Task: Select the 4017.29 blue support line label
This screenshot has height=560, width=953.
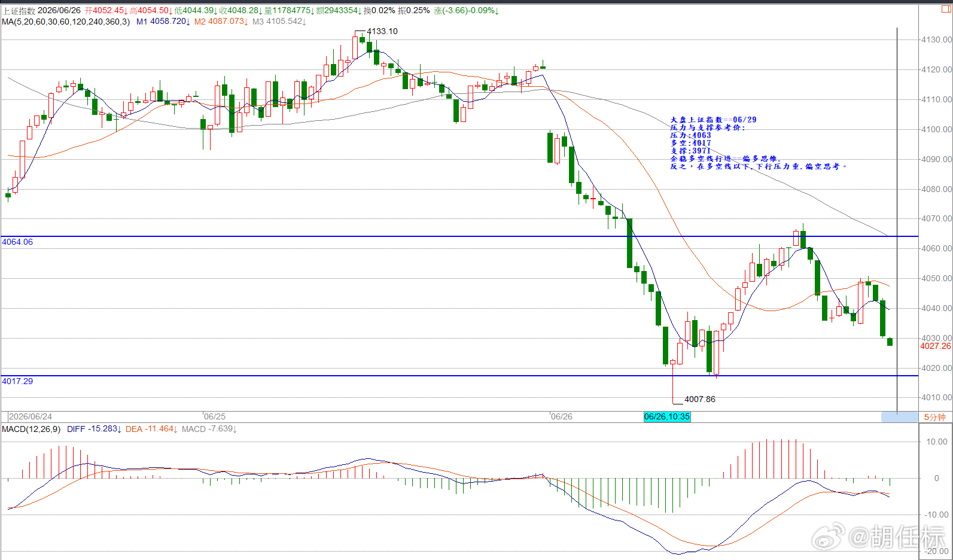Action: point(17,381)
